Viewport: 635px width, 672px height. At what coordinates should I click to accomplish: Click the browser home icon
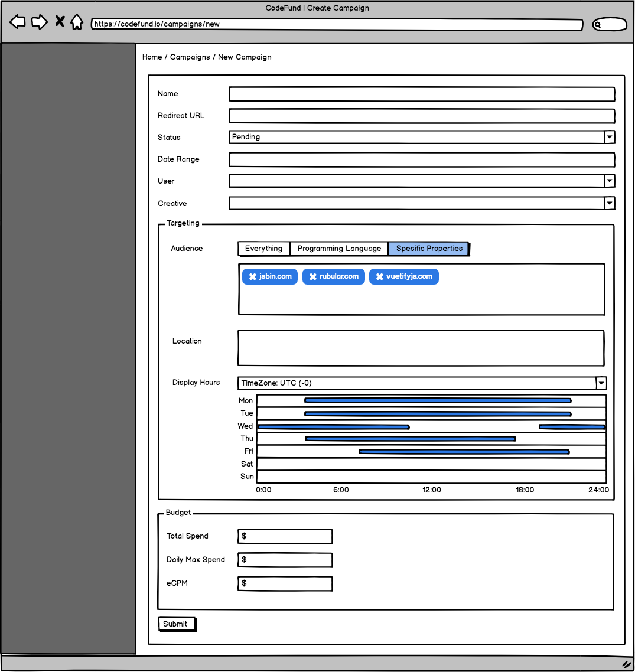click(77, 21)
